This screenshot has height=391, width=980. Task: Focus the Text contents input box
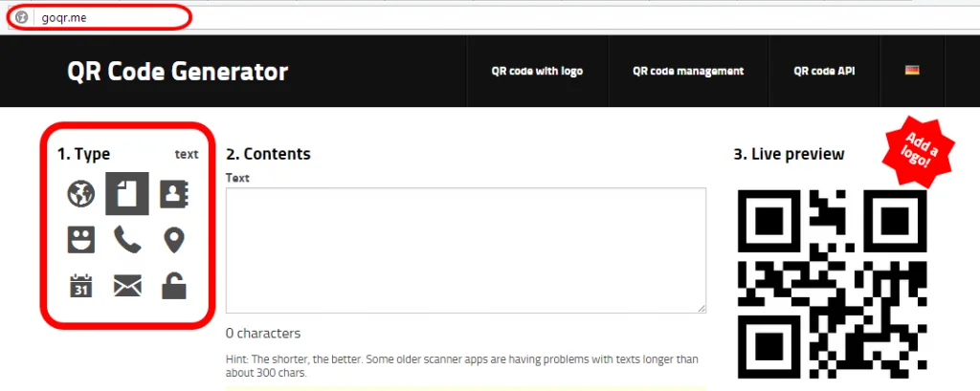point(466,250)
